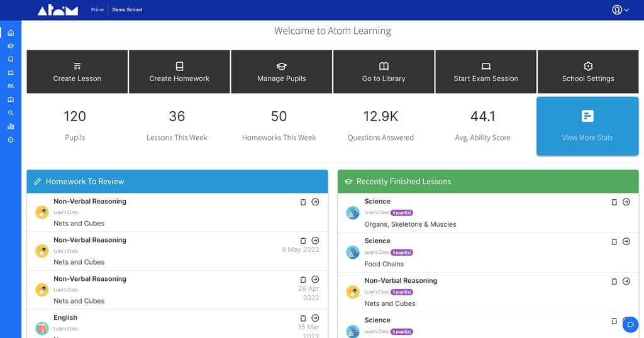
Task: Click View More Stats
Action: click(587, 126)
